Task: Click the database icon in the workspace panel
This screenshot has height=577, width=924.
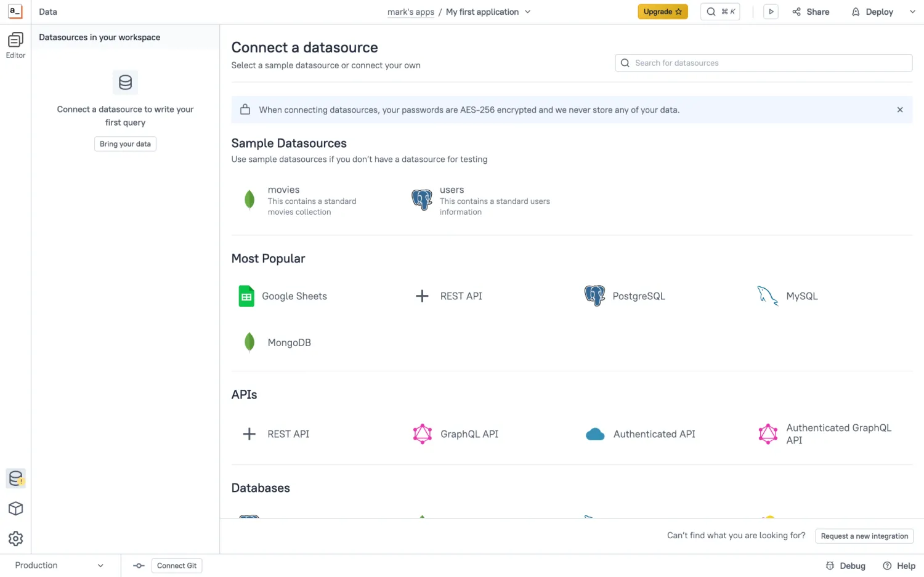Action: tap(125, 83)
